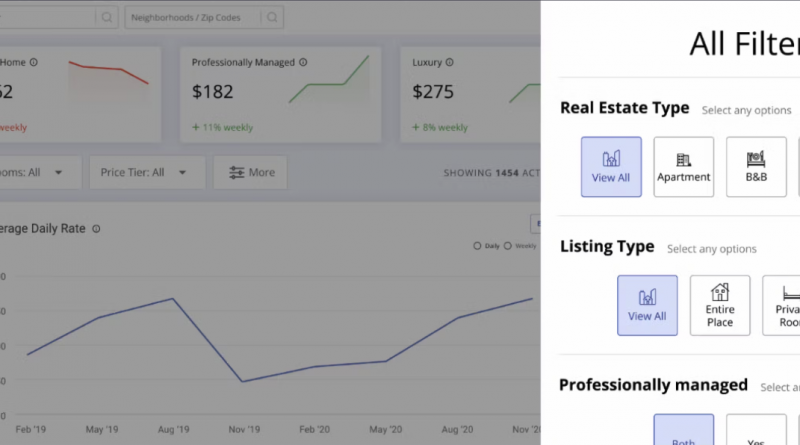Viewport: 800px width, 445px height.
Task: Open the Rooms: All dropdown
Action: [x=40, y=172]
